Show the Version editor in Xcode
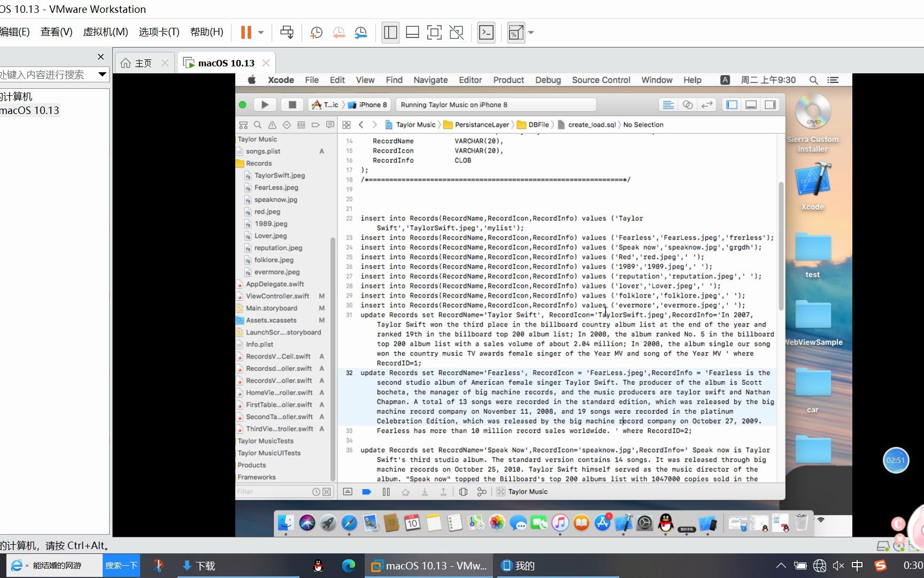924x578 pixels. tap(707, 105)
